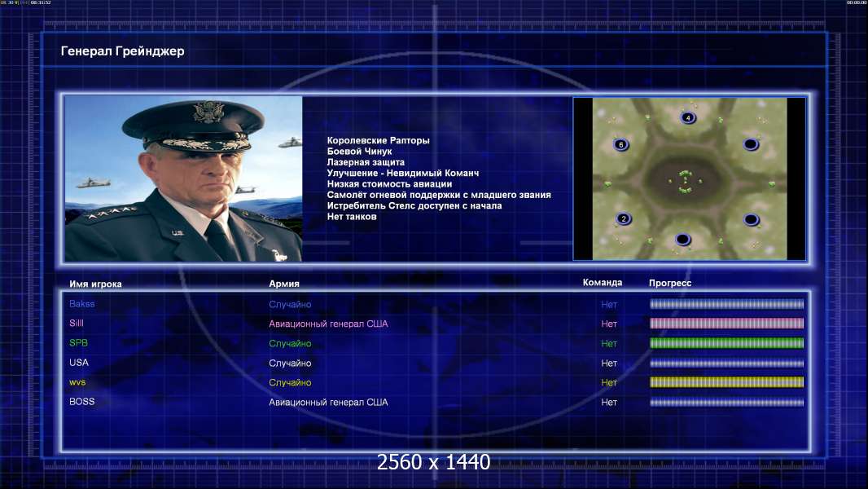Image resolution: width=868 pixels, height=489 pixels.
Task: Click "Улучшение - Невидимый Команч" line
Action: point(403,173)
